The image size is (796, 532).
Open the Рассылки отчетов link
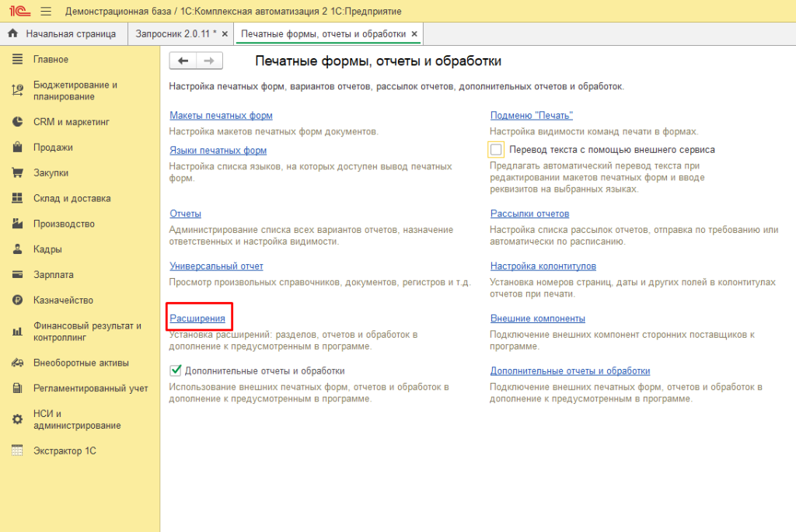click(x=529, y=214)
